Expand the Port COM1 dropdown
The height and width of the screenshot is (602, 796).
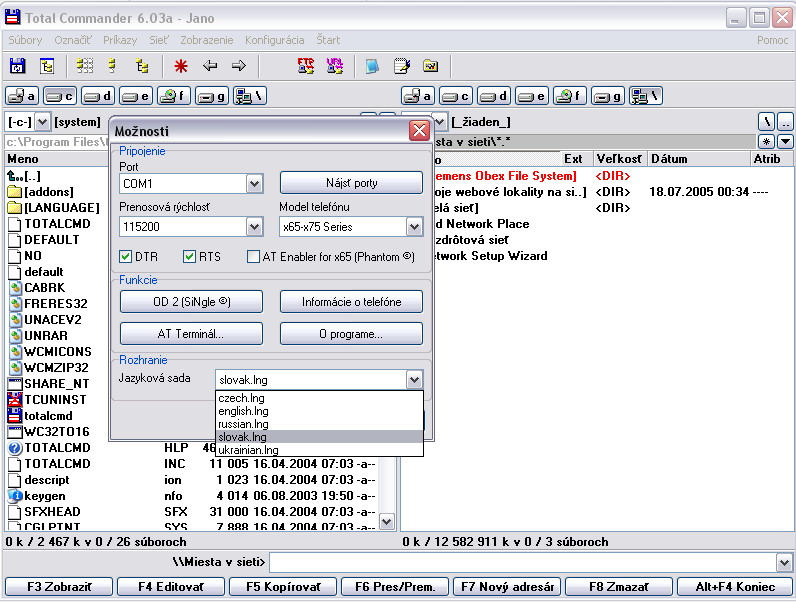coord(254,184)
